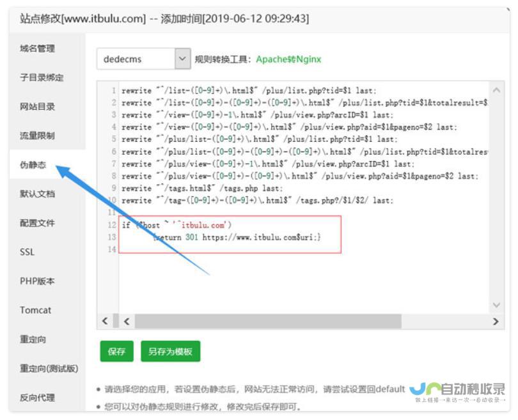The width and height of the screenshot is (518, 420).
Task: Open the 默认文档 tab
Action: (x=37, y=194)
